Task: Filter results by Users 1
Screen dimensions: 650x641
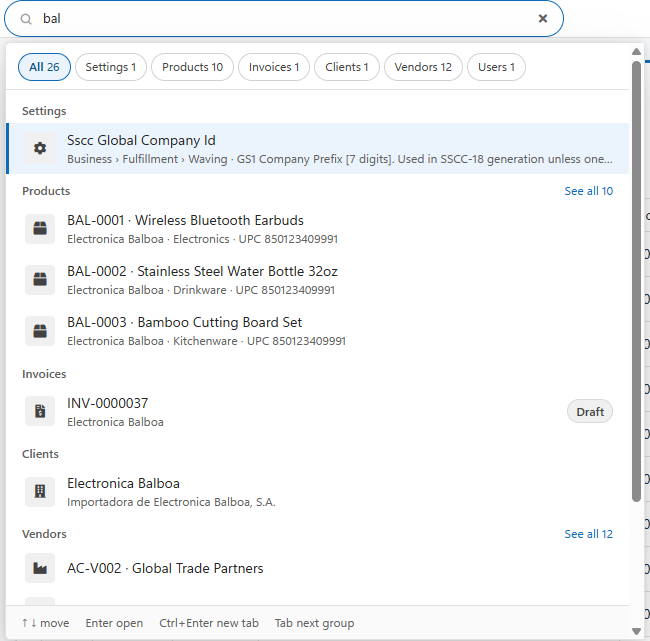Action: point(496,67)
